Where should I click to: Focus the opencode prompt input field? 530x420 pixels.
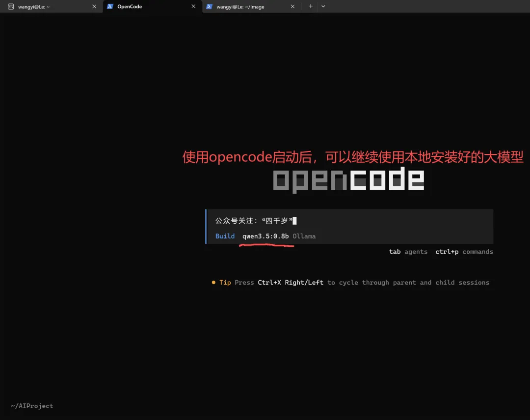coord(350,221)
